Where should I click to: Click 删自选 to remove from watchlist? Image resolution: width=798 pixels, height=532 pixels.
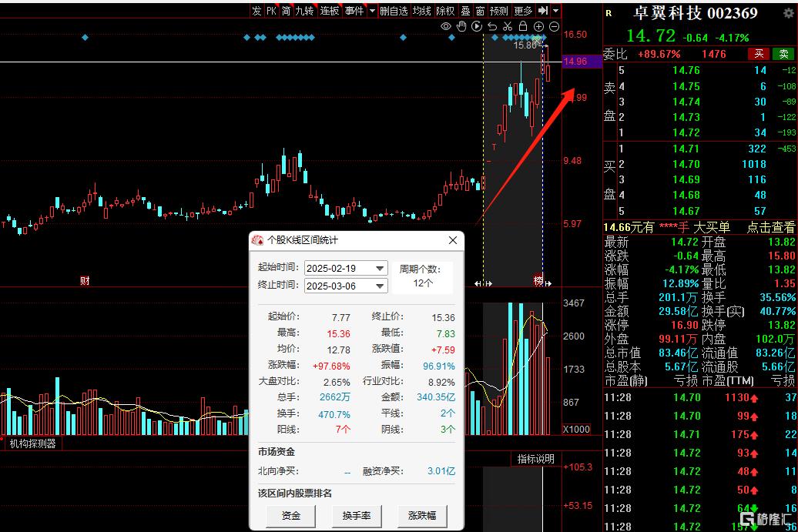(394, 11)
